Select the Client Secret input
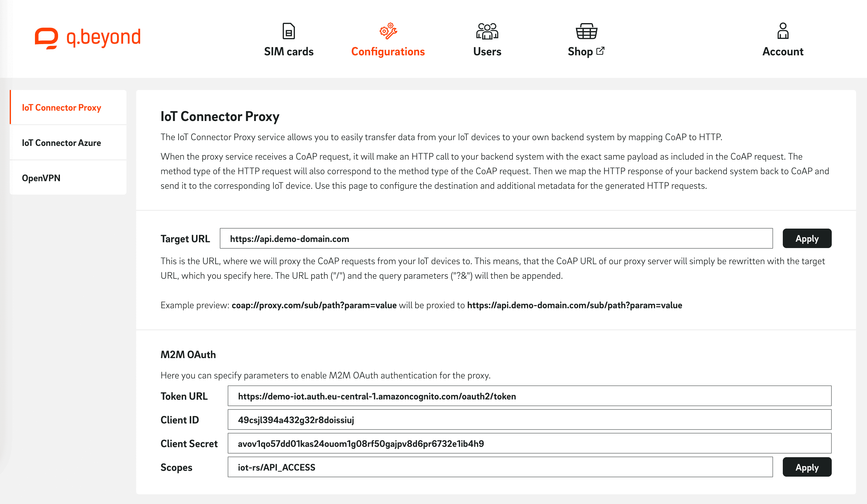867x504 pixels. [x=529, y=444]
